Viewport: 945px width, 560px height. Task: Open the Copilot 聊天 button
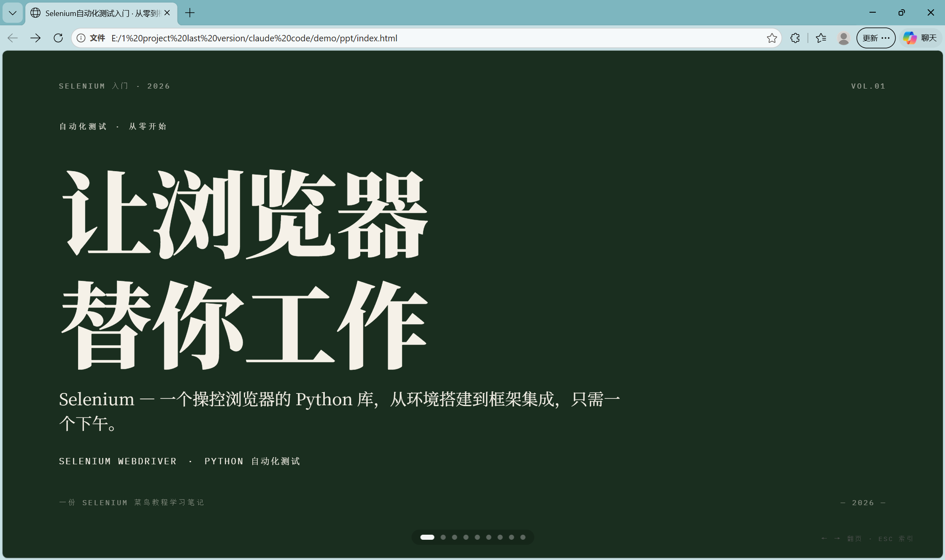coord(920,38)
